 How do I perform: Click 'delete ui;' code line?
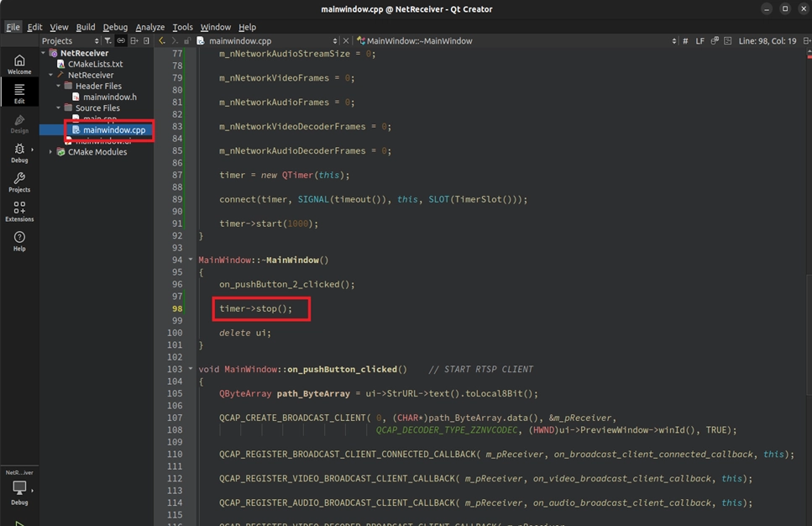[x=245, y=333]
